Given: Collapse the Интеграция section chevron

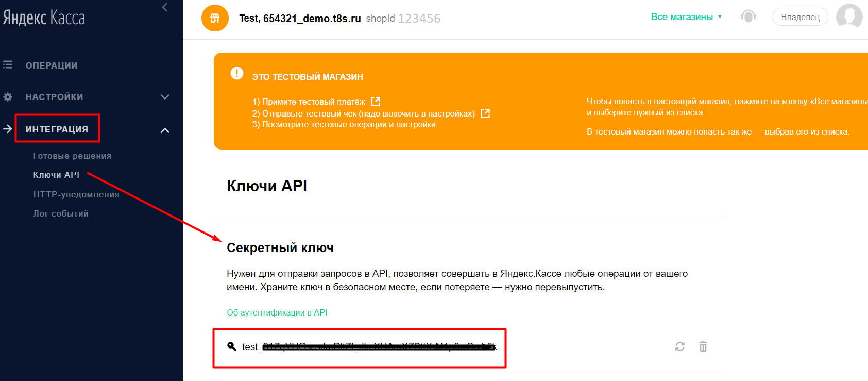Looking at the screenshot, I should [165, 130].
